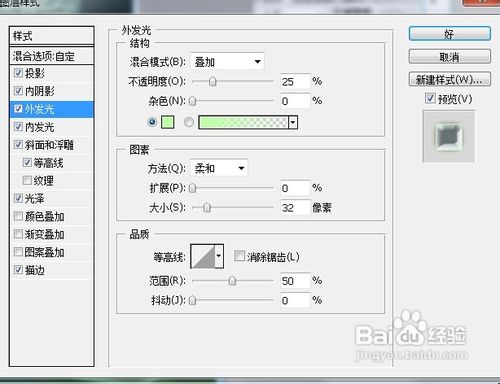Click the size value field showing 32
This screenshot has height=384, width=500.
point(295,208)
